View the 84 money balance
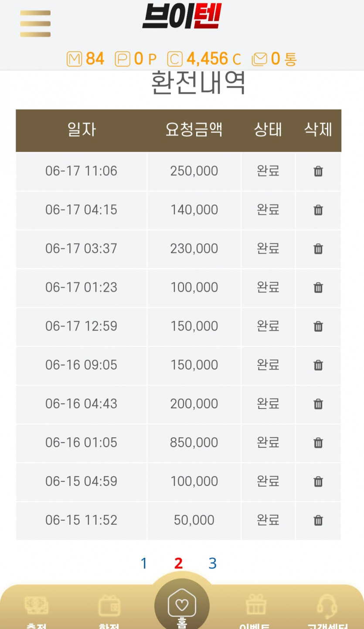The height and width of the screenshot is (629, 364). point(86,59)
